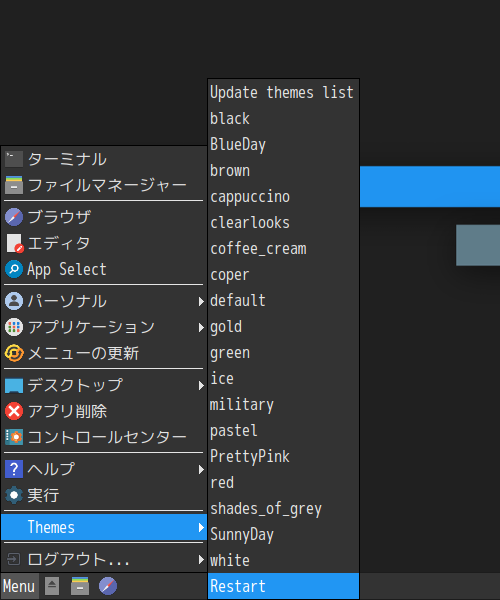Click the highlighted Restart entry
Viewport: 500px width, 600px height.
tap(283, 586)
